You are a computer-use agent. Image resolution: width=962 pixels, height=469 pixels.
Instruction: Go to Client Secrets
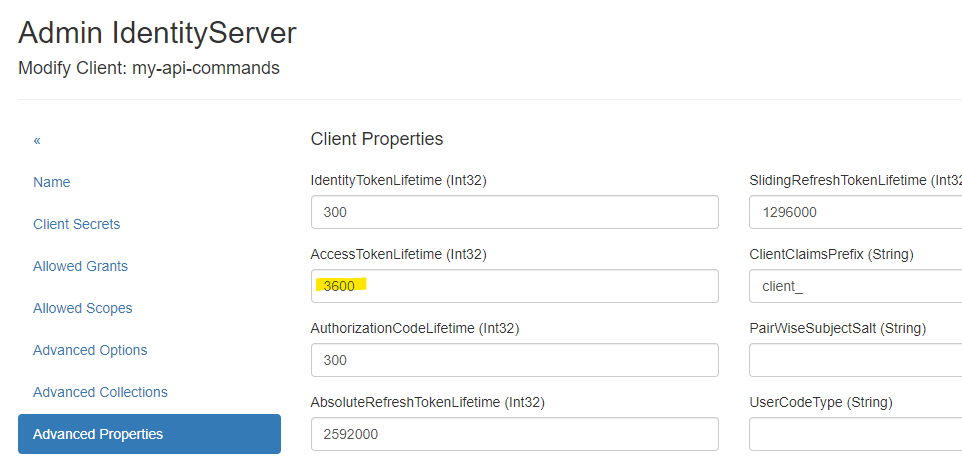click(x=76, y=224)
